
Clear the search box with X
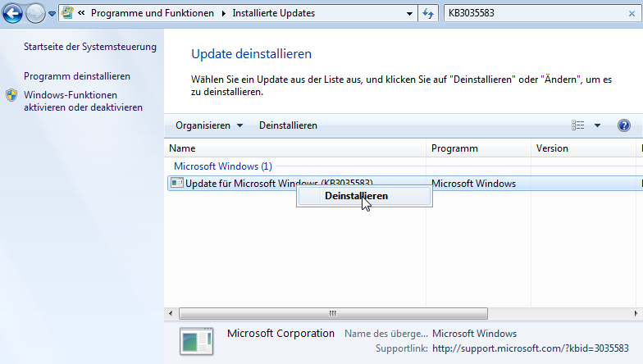632,13
